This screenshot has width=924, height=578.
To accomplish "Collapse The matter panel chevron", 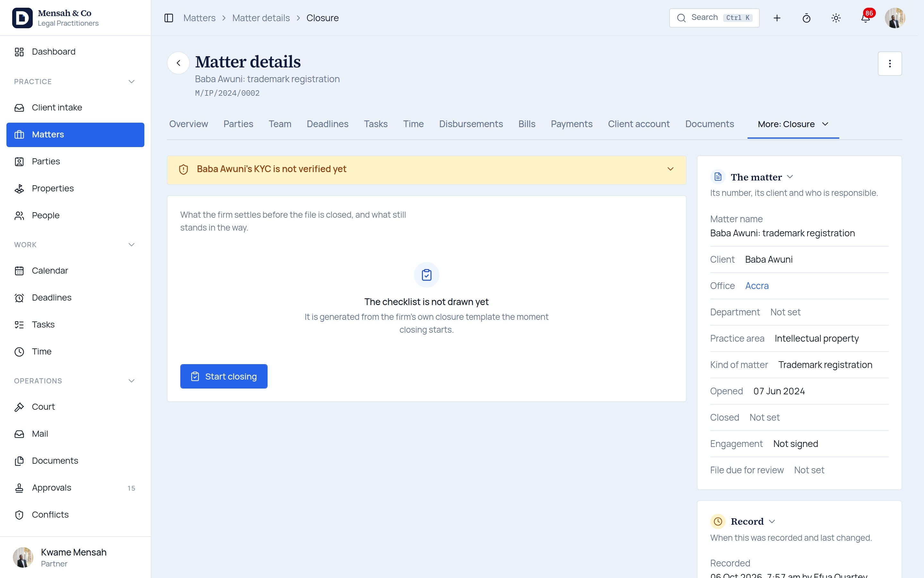I will pos(790,177).
